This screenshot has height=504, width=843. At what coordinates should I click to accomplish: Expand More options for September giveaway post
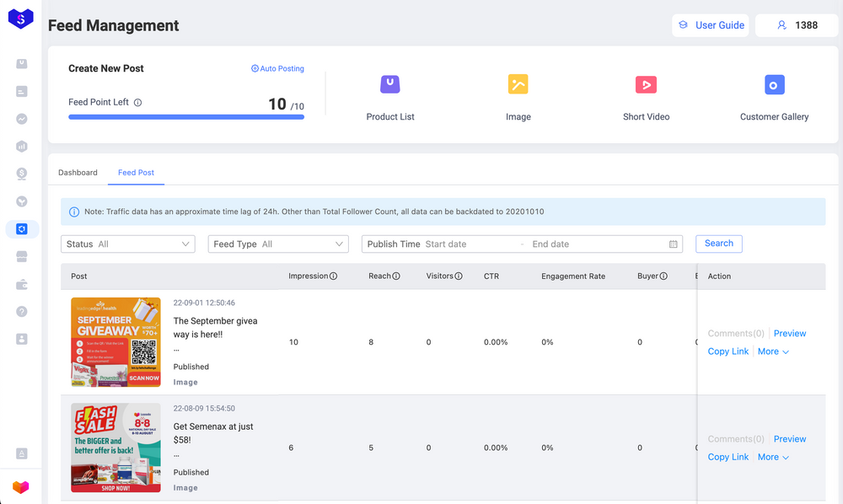[x=773, y=351]
